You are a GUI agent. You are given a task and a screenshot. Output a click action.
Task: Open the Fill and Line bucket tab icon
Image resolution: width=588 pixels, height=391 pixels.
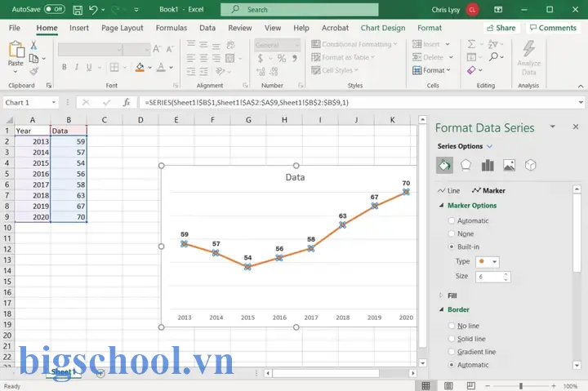point(444,166)
